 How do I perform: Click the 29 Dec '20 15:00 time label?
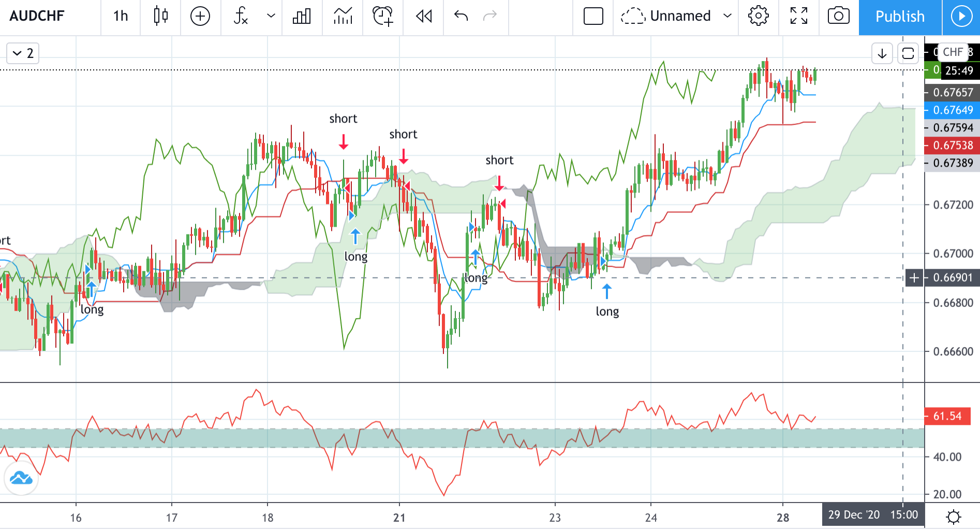[x=873, y=515]
